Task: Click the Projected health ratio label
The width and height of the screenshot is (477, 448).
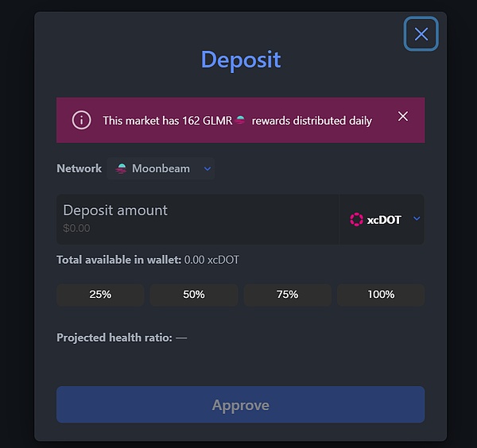Action: [114, 338]
